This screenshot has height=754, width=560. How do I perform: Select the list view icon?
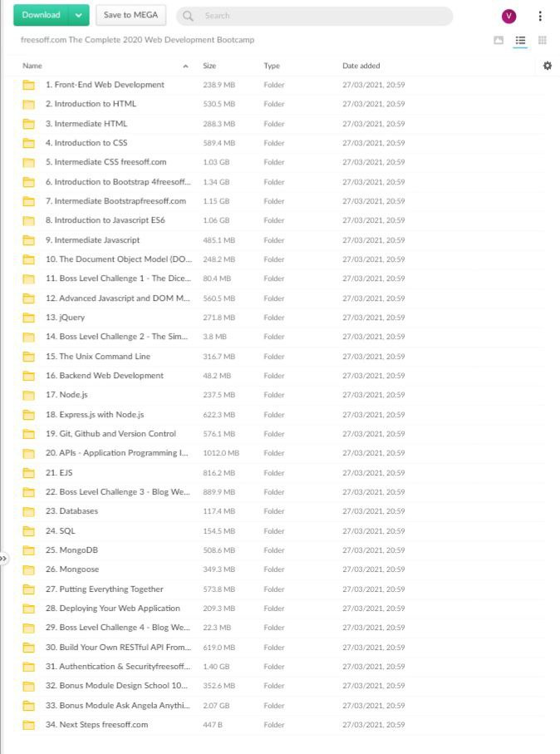(520, 40)
